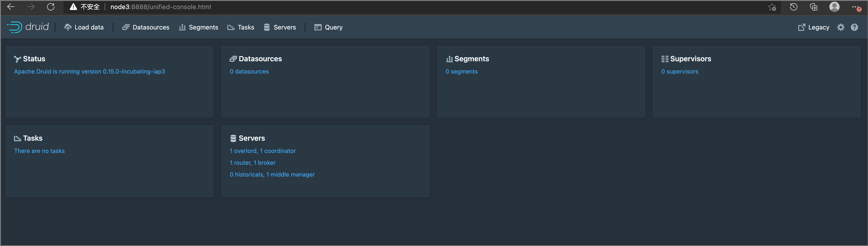Image resolution: width=868 pixels, height=246 pixels.
Task: Switch to Datasources view
Action: click(x=146, y=27)
